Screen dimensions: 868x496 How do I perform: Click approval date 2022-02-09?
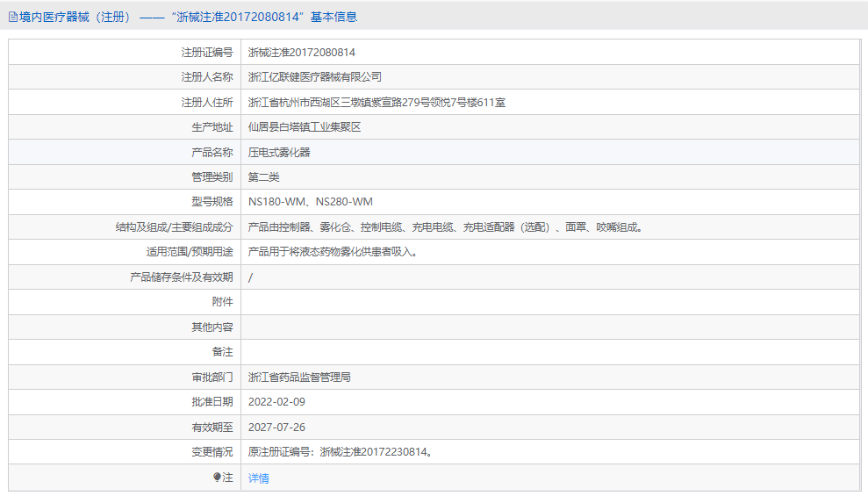point(276,402)
